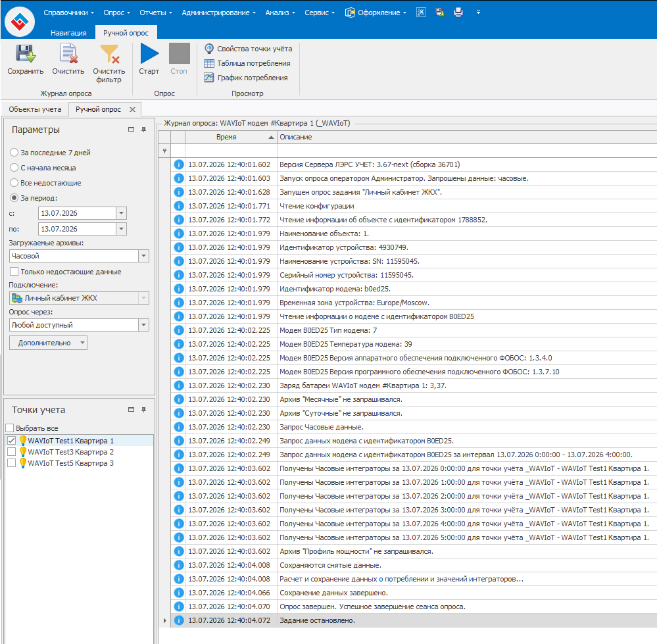Screen dimensions: 657x644
Task: Open the Сервис menu
Action: click(x=319, y=12)
